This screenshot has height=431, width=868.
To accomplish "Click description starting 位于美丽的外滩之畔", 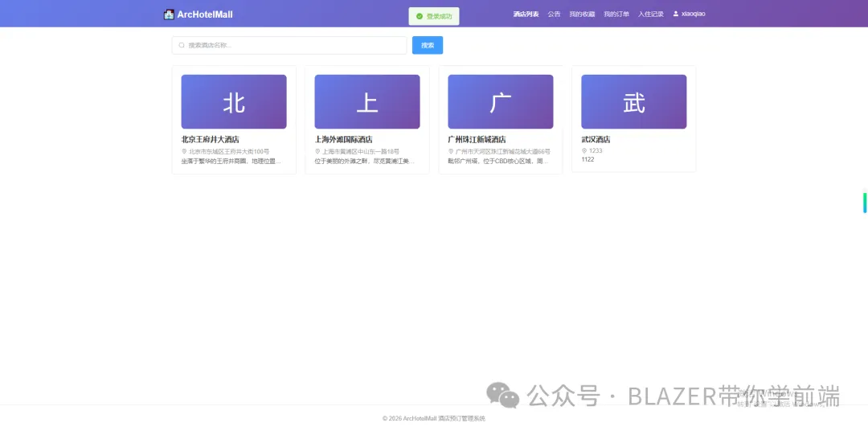I will [365, 161].
